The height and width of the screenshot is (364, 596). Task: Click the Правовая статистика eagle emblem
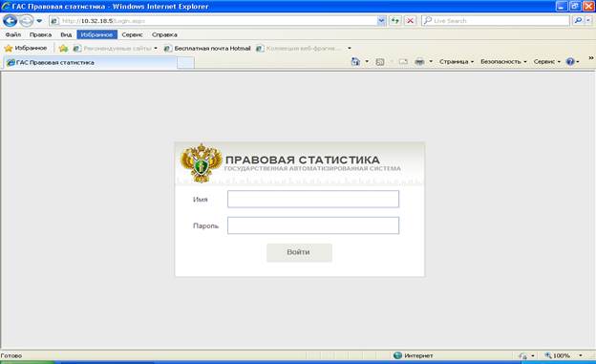click(202, 162)
